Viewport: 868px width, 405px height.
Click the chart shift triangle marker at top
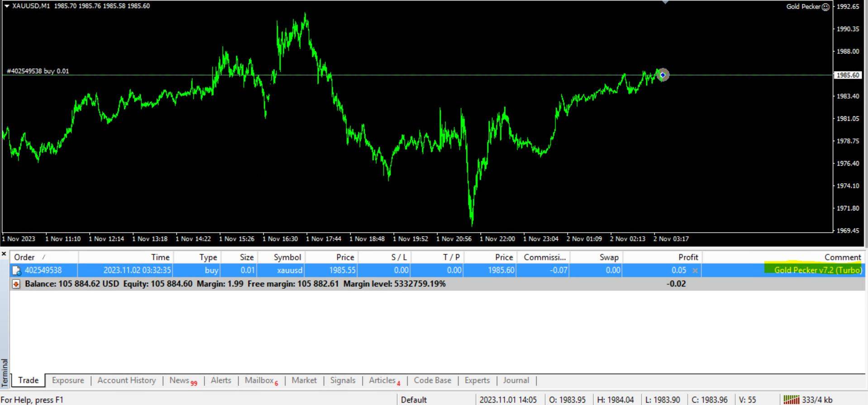coord(665,2)
